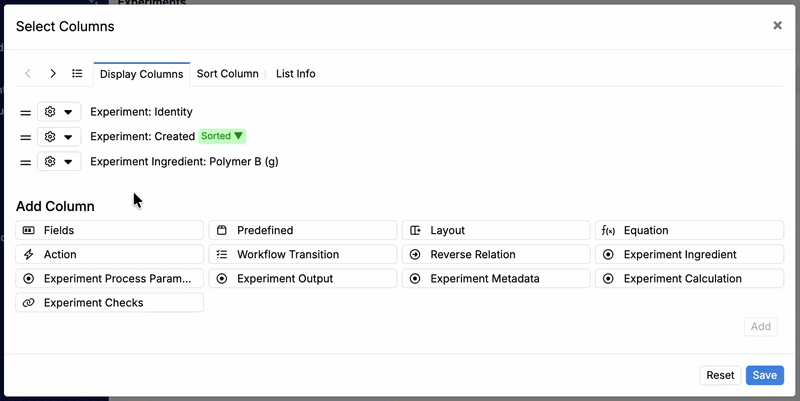The image size is (800, 401).
Task: Switch to the Sort Column tab
Action: (227, 73)
